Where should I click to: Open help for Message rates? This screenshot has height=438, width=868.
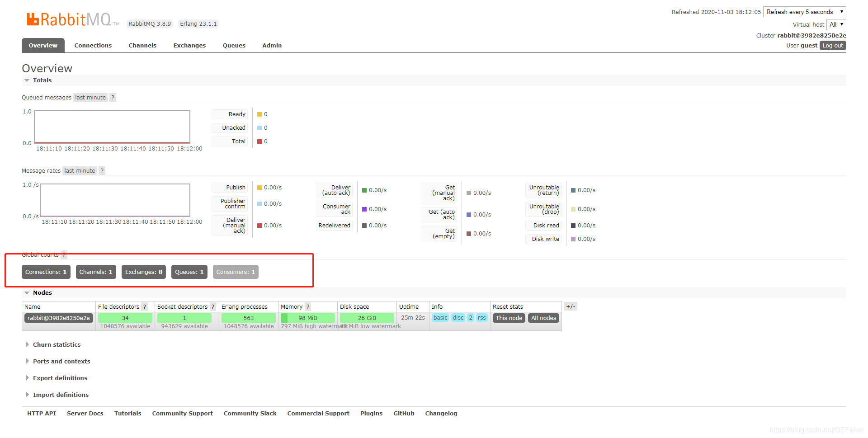(102, 170)
